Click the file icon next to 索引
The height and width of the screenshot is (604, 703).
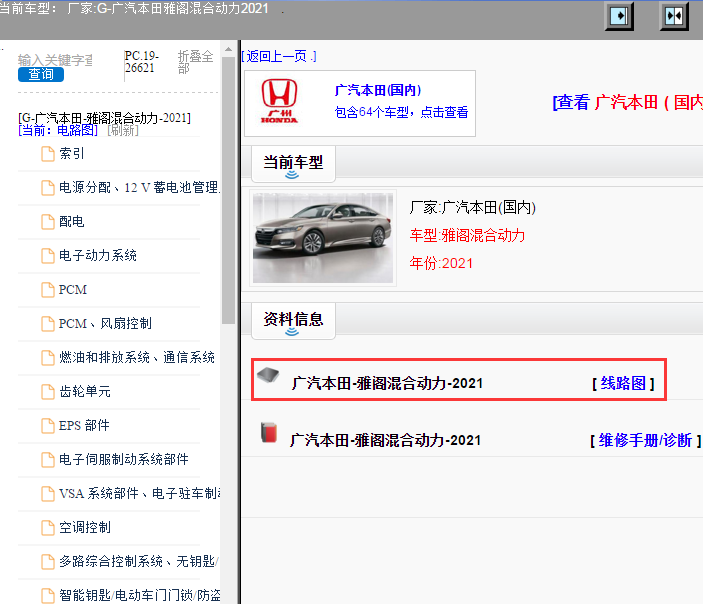(x=48, y=154)
